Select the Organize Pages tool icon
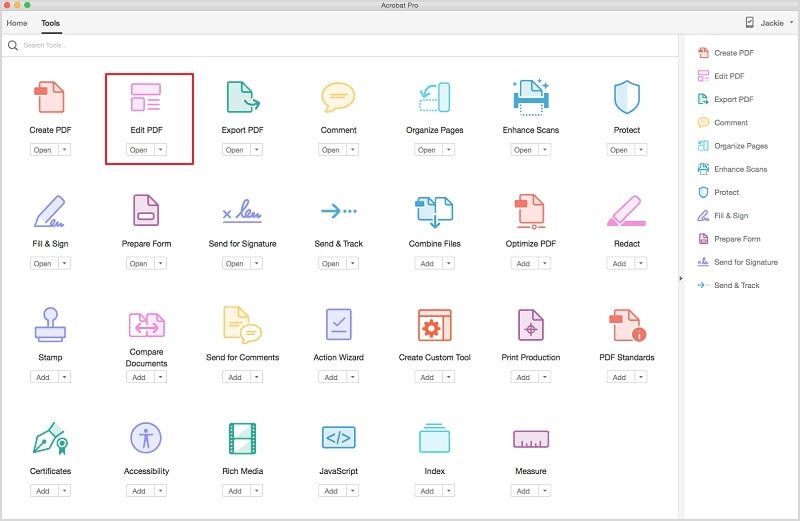This screenshot has height=521, width=800. (435, 97)
